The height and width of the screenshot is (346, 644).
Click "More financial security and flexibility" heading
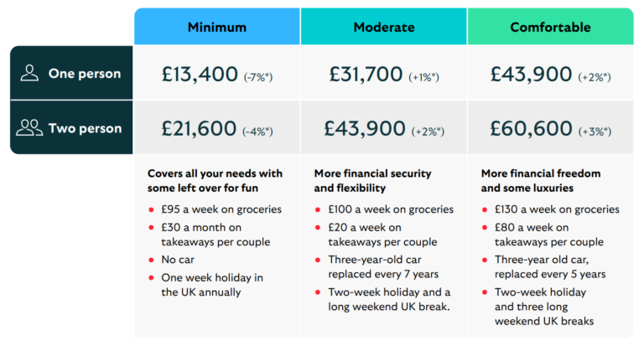pos(373,180)
